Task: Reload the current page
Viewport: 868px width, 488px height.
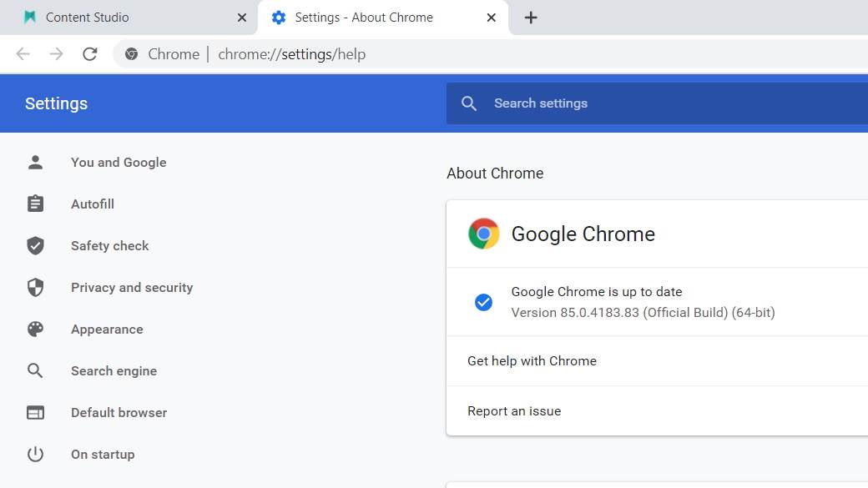Action: pyautogui.click(x=90, y=53)
